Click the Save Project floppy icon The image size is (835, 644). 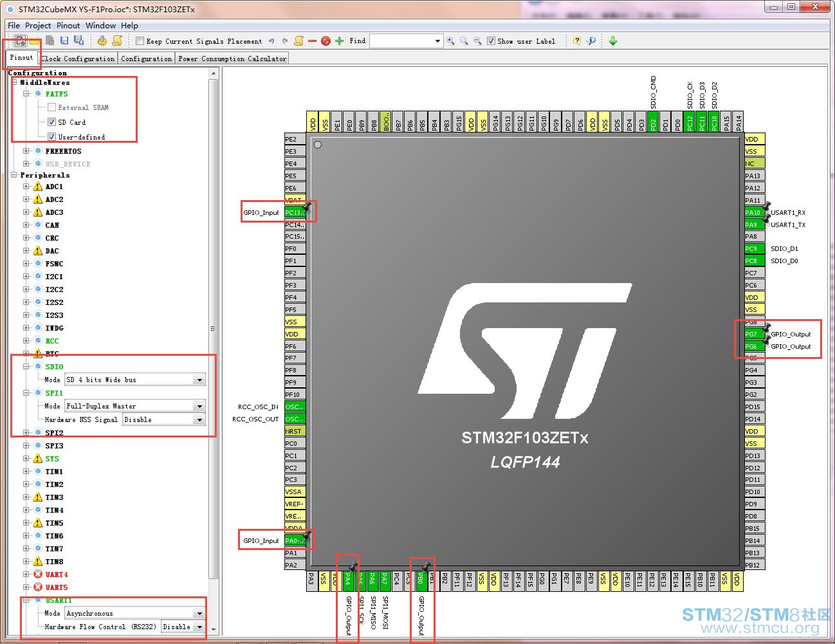(64, 41)
